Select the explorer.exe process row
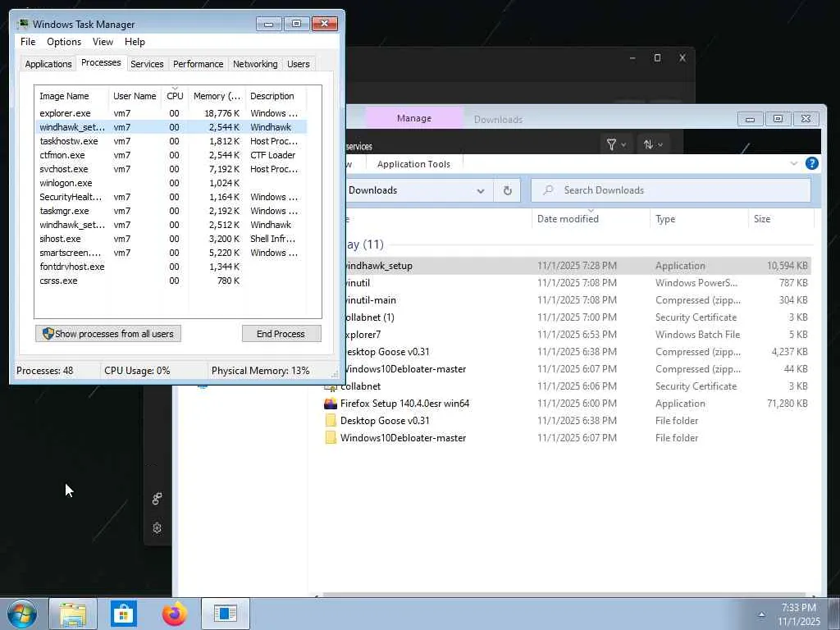This screenshot has height=630, width=840. point(171,113)
